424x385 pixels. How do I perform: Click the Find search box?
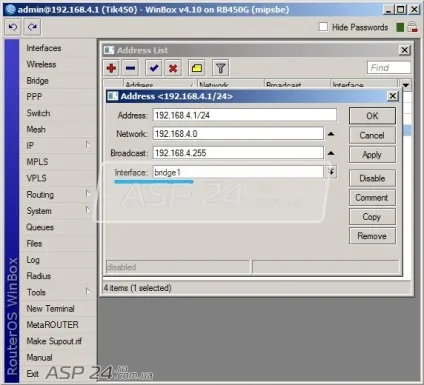pyautogui.click(x=389, y=68)
